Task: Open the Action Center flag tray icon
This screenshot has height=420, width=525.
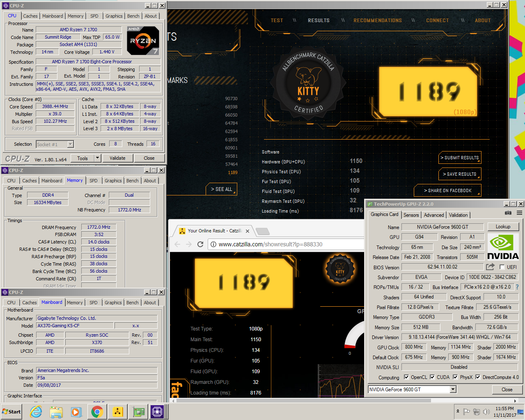Action: click(x=467, y=412)
